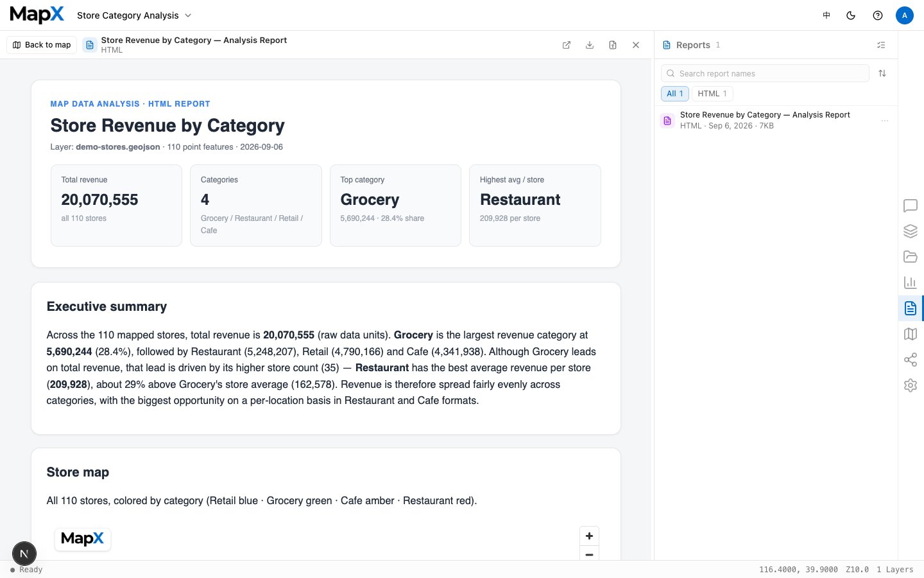Select the All filter tab
The width and height of the screenshot is (924, 578).
[674, 94]
